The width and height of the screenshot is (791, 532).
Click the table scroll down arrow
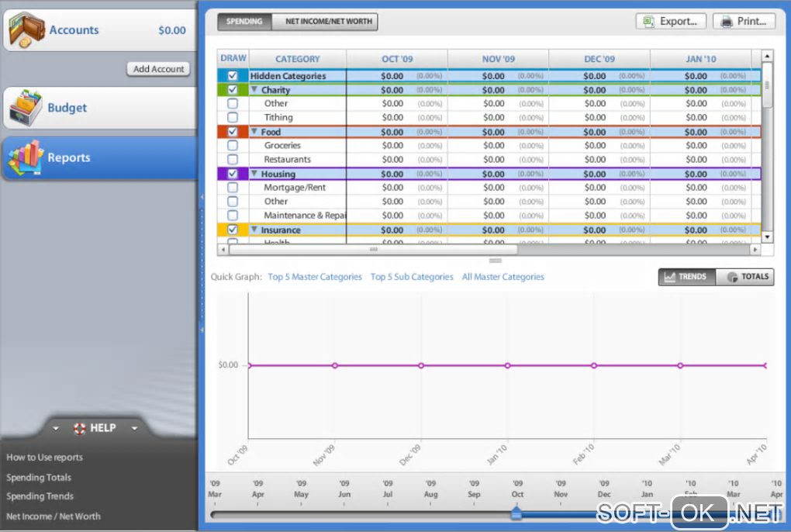(767, 237)
